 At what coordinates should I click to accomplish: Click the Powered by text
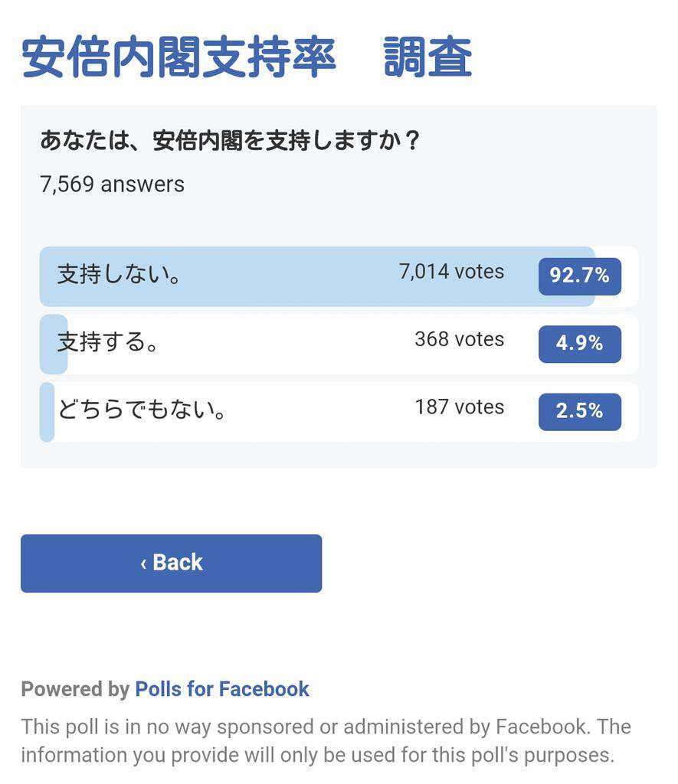(x=75, y=690)
